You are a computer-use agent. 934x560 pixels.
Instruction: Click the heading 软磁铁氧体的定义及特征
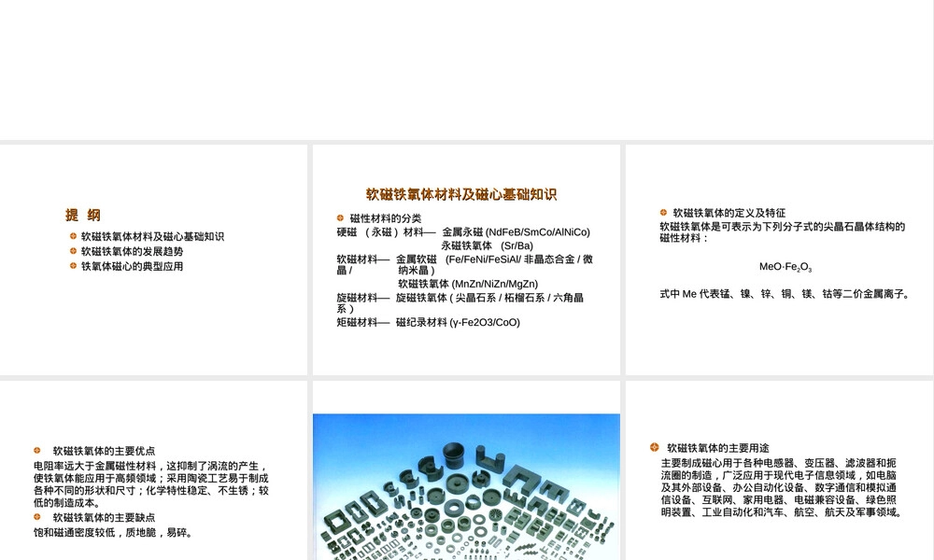(729, 213)
